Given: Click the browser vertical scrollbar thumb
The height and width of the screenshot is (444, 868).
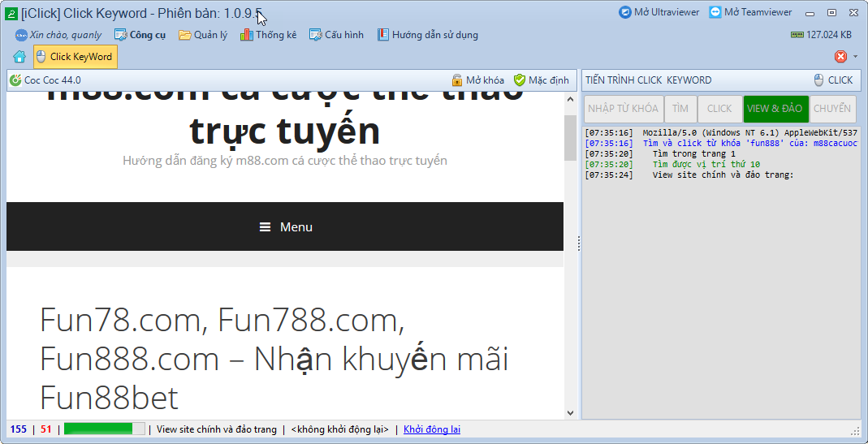Looking at the screenshot, I should (x=570, y=138).
